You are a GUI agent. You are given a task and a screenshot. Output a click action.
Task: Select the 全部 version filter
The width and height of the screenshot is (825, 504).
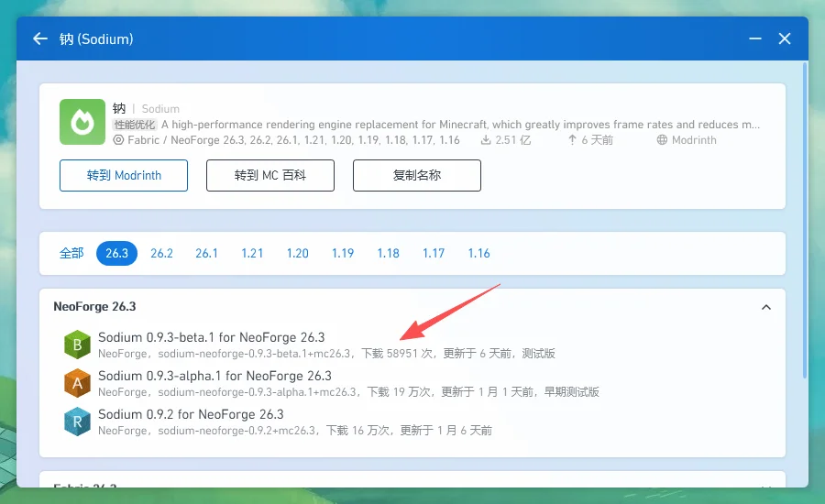tap(71, 253)
